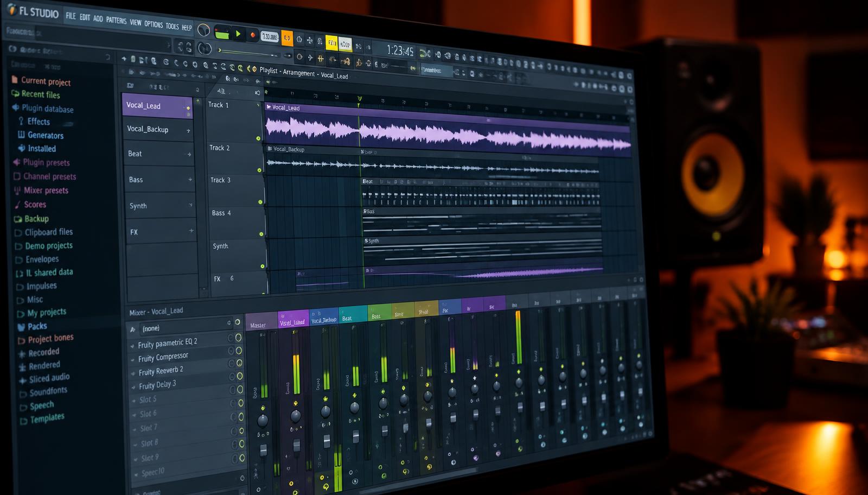Select the Bass pattern in picker
This screenshot has height=495, width=868.
(x=160, y=180)
